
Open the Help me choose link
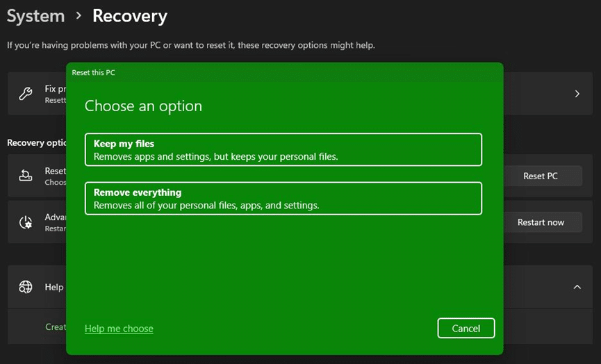(119, 329)
